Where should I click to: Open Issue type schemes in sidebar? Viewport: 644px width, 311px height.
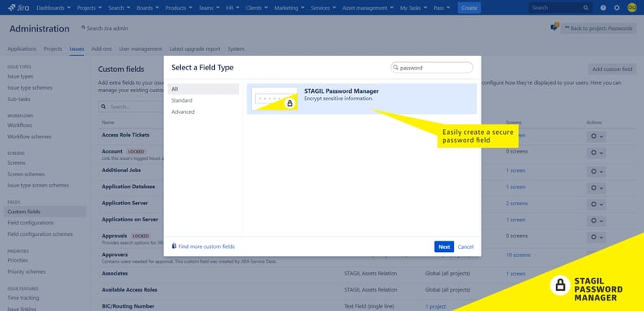(x=30, y=88)
